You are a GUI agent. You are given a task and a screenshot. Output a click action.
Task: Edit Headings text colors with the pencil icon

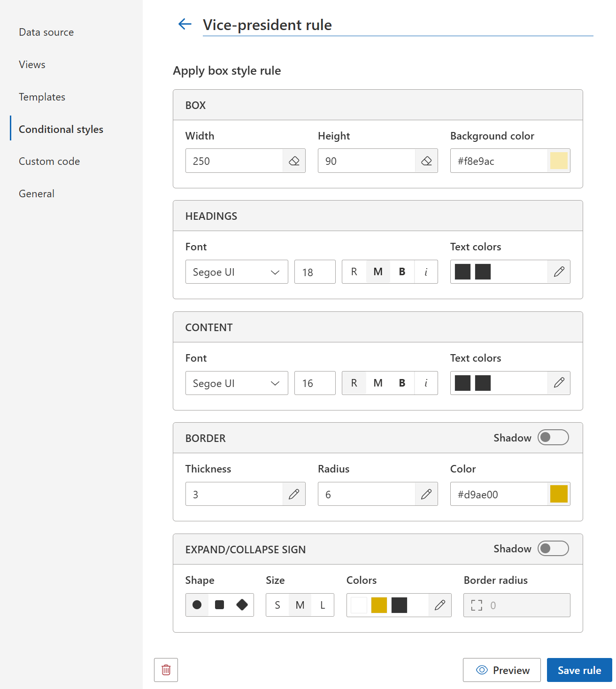tap(559, 271)
